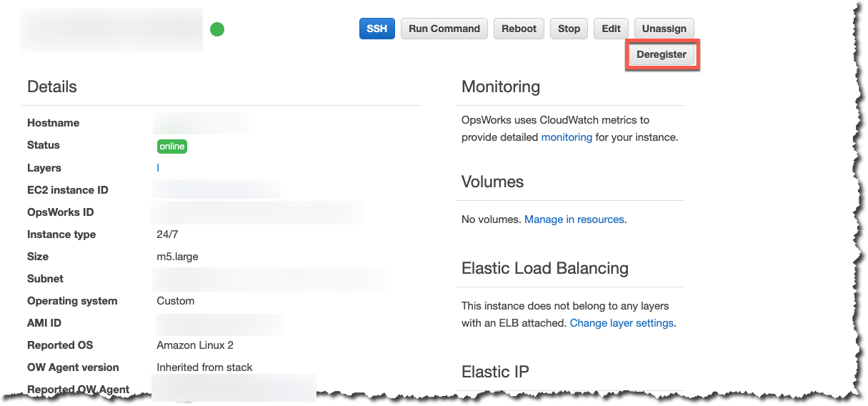
Task: Select the 24/7 instance type value
Action: tap(167, 234)
